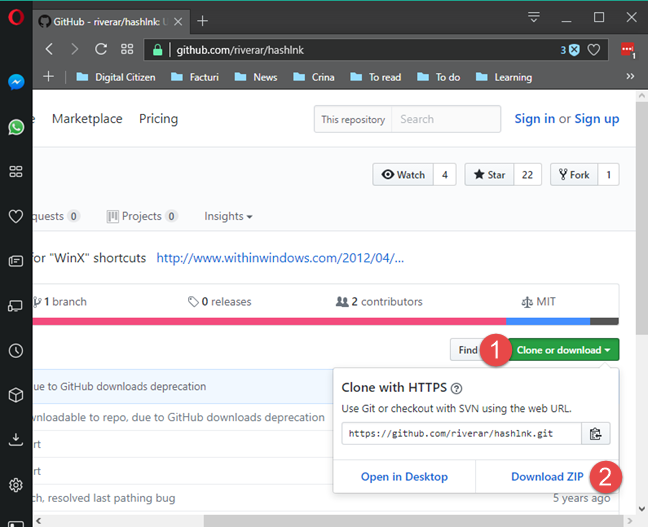This screenshot has width=648, height=527.
Task: Open the tab menu icon in title bar
Action: [534, 17]
